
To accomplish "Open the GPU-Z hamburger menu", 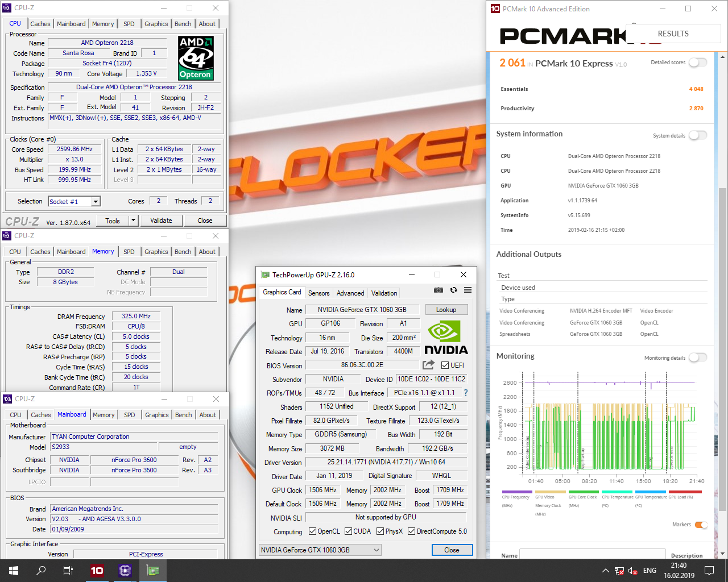I will pyautogui.click(x=468, y=290).
